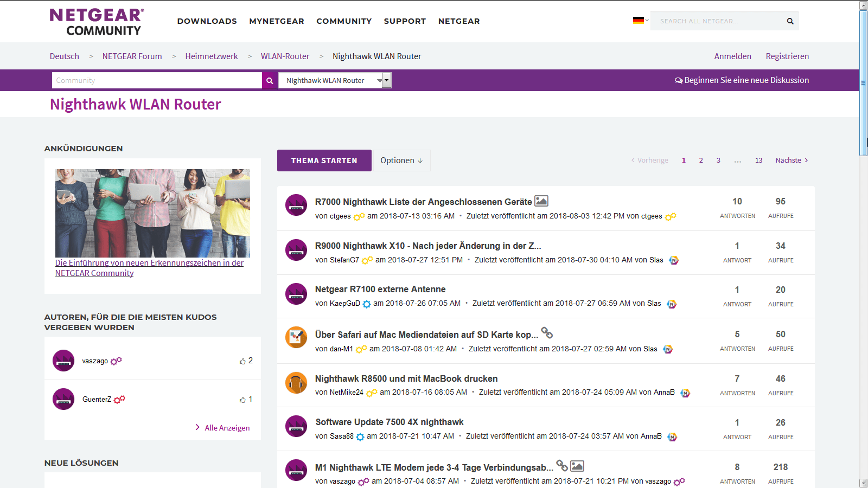Click Registrieren link

click(x=787, y=56)
